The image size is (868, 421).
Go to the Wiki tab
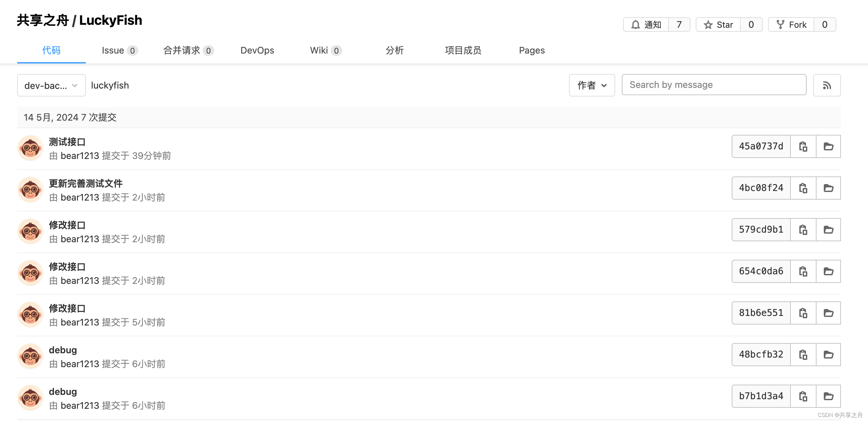click(325, 50)
